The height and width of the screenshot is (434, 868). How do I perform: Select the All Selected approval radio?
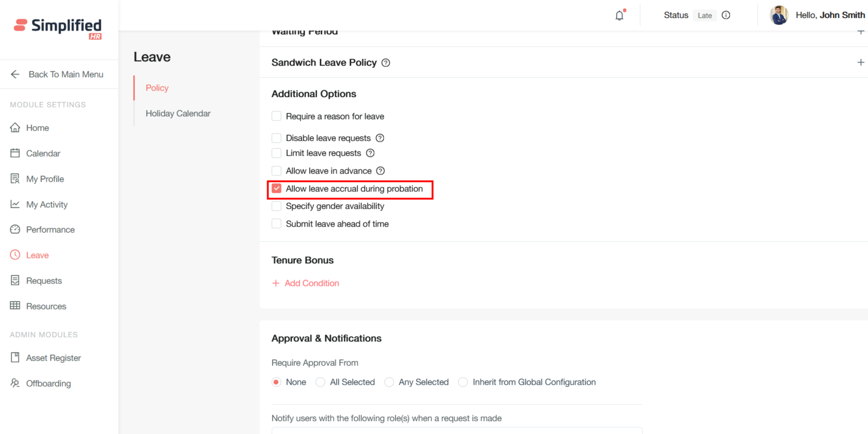pyautogui.click(x=320, y=382)
